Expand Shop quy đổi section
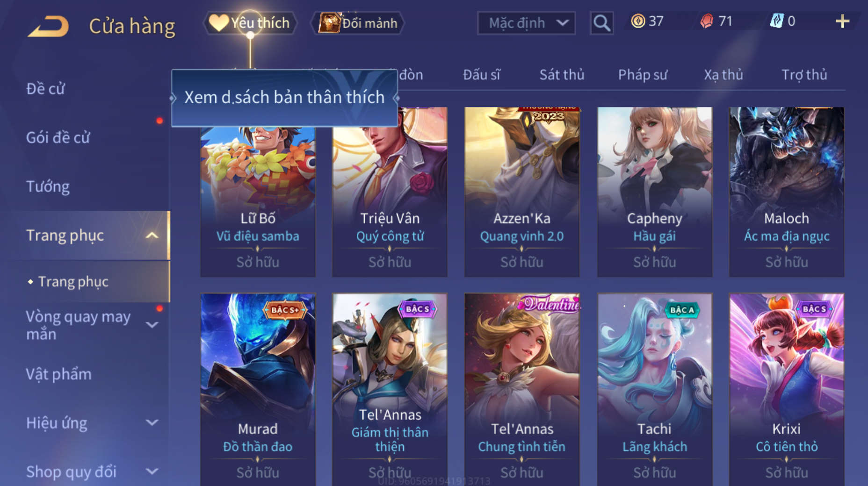Screen dimensions: 868x486 click(x=152, y=472)
